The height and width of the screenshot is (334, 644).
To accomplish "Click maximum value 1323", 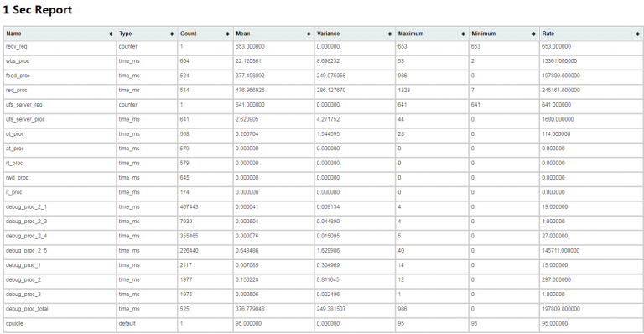I will pyautogui.click(x=403, y=91).
